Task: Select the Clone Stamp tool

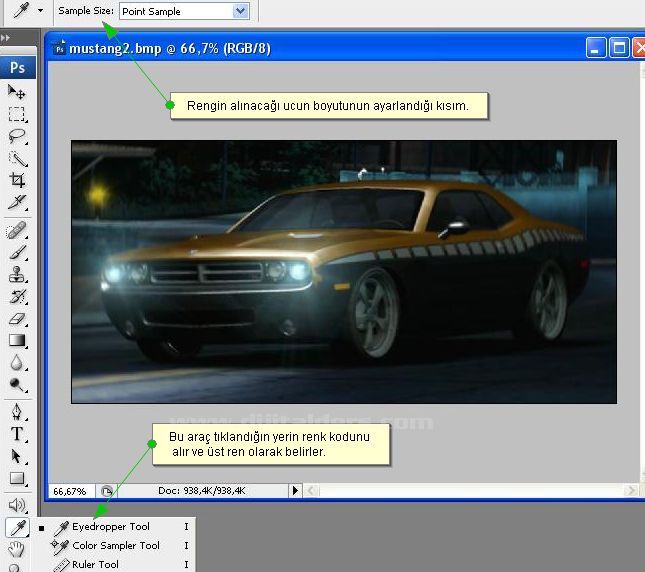Action: coord(17,274)
